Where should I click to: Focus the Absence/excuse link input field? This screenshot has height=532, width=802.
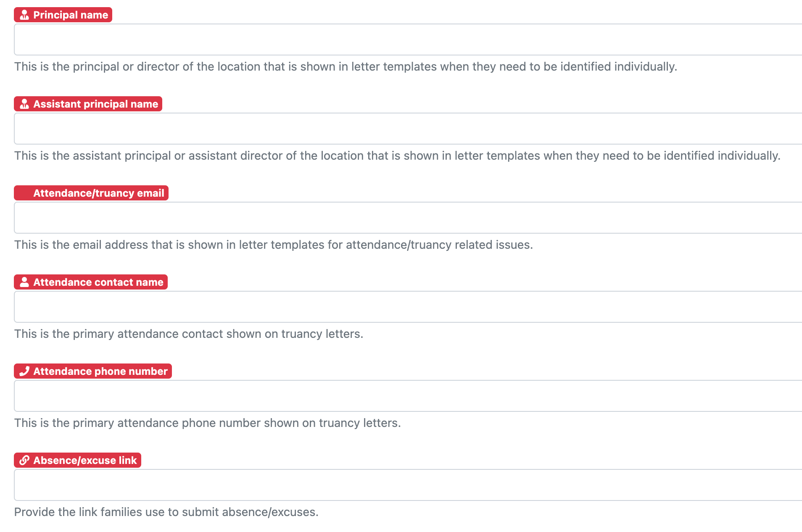click(x=408, y=485)
